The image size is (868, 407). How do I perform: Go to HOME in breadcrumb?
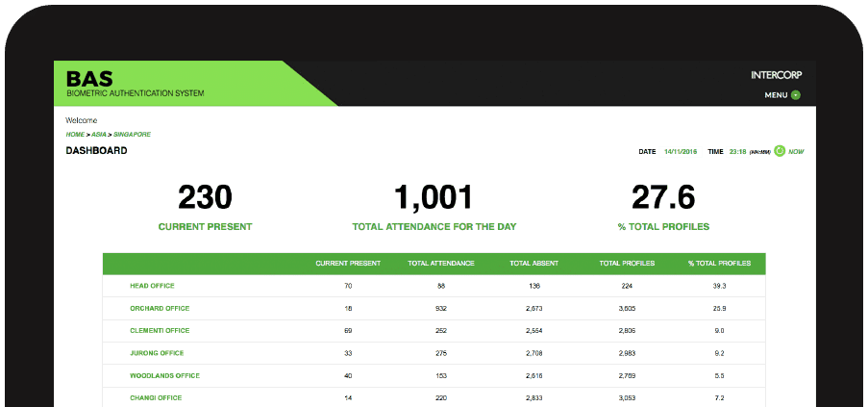(75, 135)
